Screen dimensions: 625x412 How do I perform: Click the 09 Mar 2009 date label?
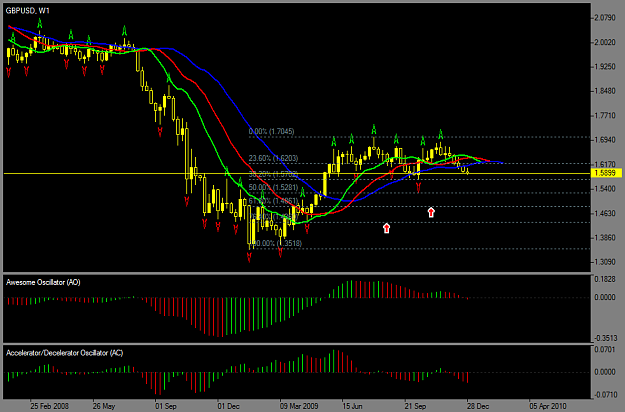pos(299,406)
